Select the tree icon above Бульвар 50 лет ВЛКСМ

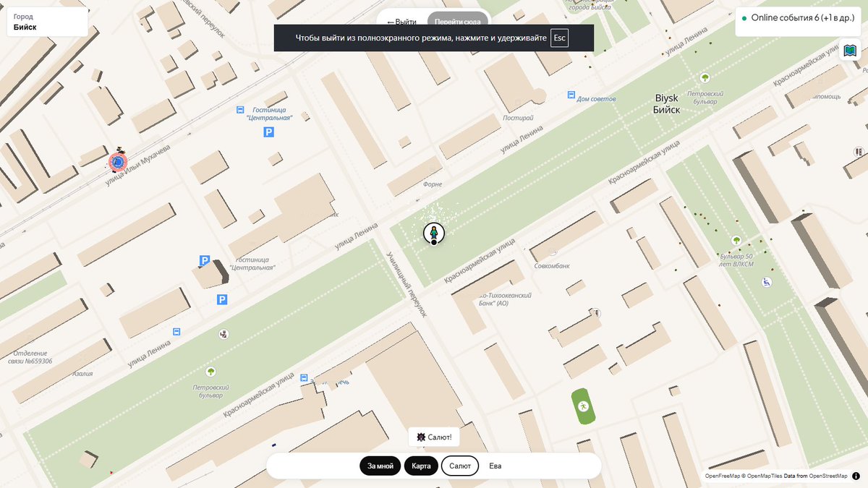736,240
